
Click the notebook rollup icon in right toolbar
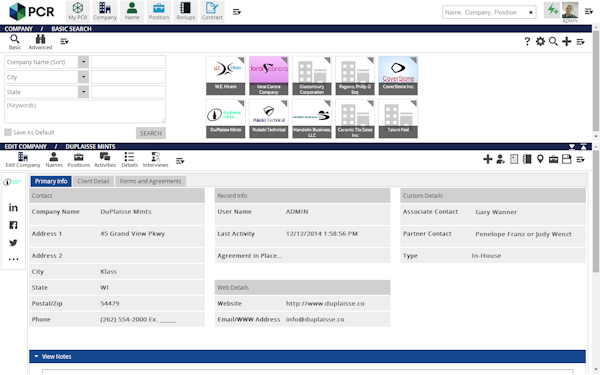(527, 159)
